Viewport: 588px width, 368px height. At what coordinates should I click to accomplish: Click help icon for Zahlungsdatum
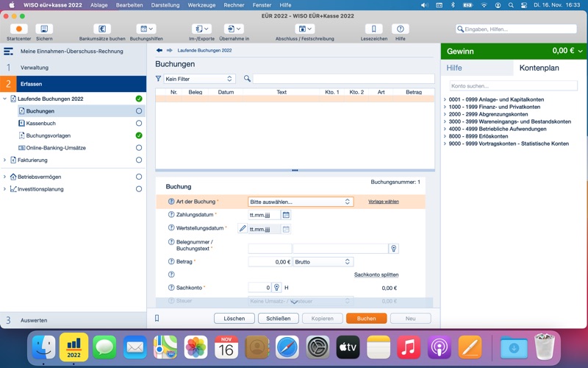[x=171, y=215]
